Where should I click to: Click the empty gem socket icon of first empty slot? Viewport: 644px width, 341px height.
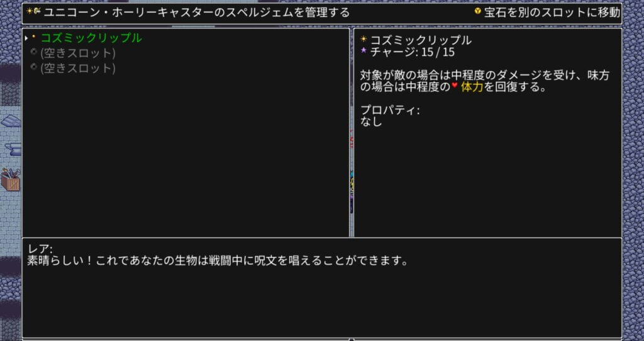click(34, 52)
